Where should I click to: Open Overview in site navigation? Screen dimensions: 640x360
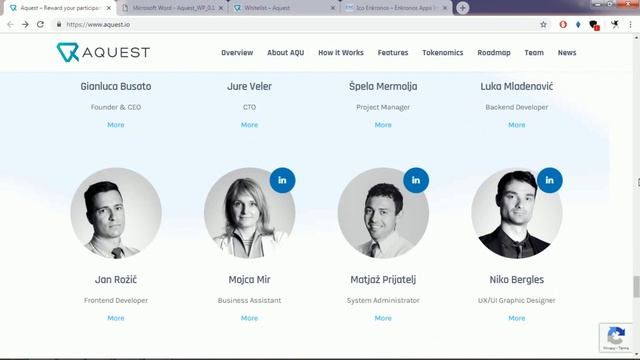(237, 53)
